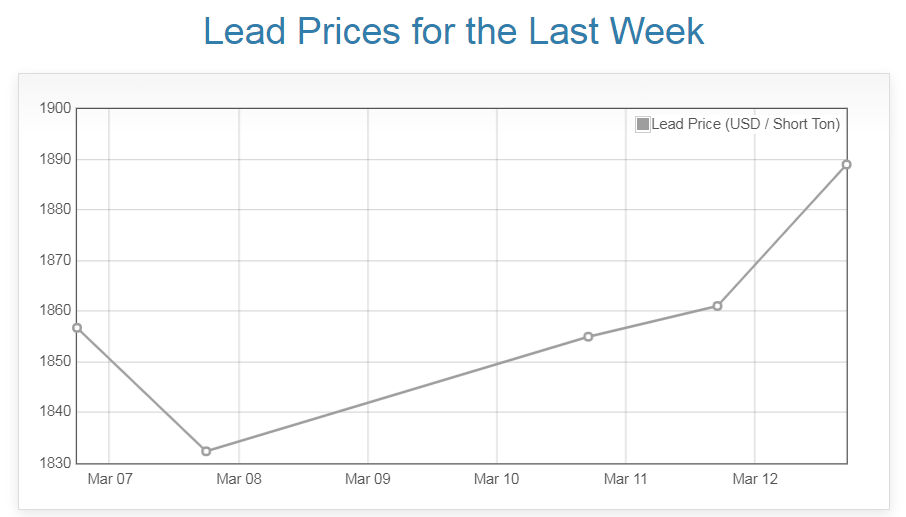Screen dimensions: 906x517
Task: Click the Mar 08 x-axis label
Action: click(x=239, y=479)
